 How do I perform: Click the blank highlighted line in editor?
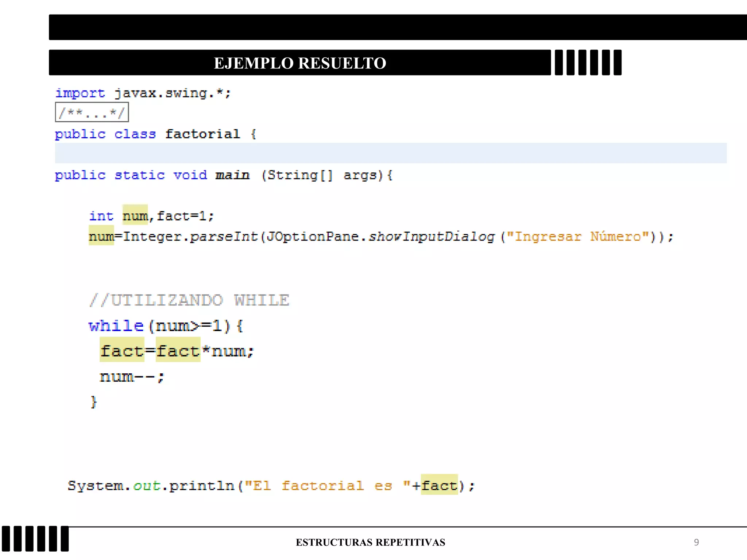390,153
